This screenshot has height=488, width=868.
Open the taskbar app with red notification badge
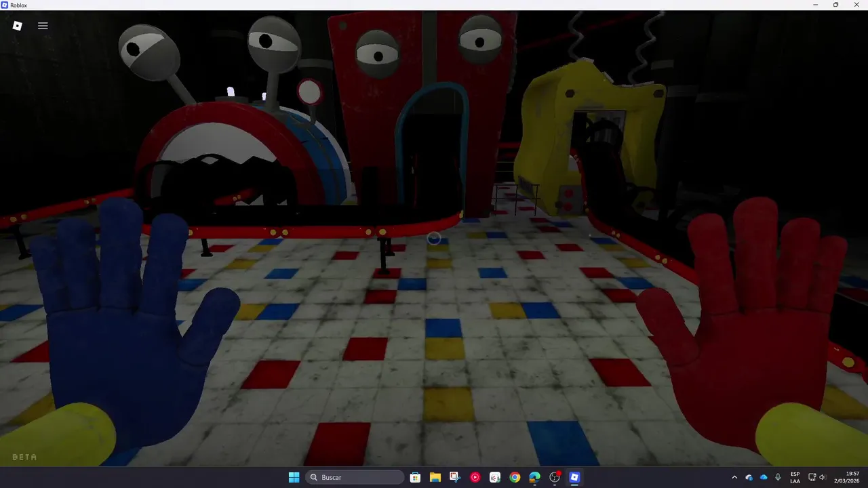555,477
